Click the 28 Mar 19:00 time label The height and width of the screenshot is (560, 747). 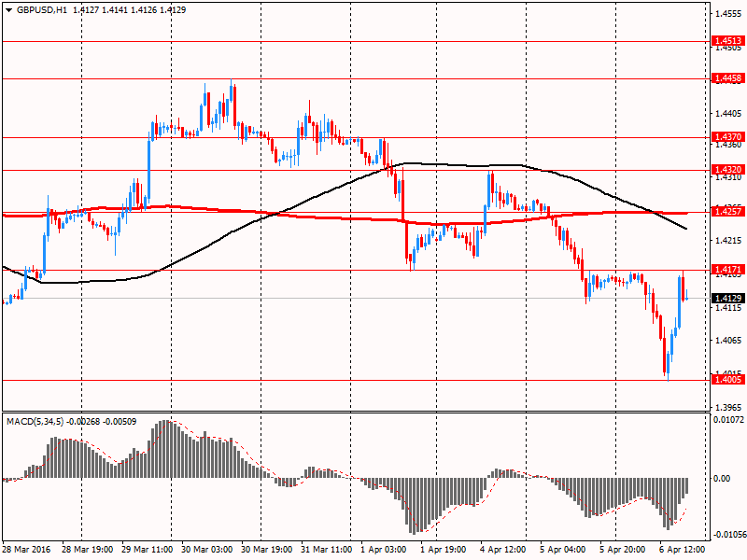(87, 550)
